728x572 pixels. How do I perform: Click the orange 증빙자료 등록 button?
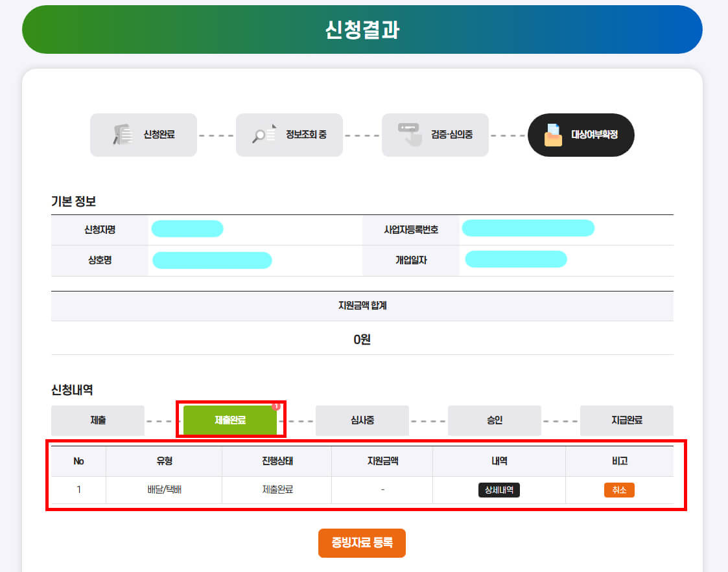[362, 544]
